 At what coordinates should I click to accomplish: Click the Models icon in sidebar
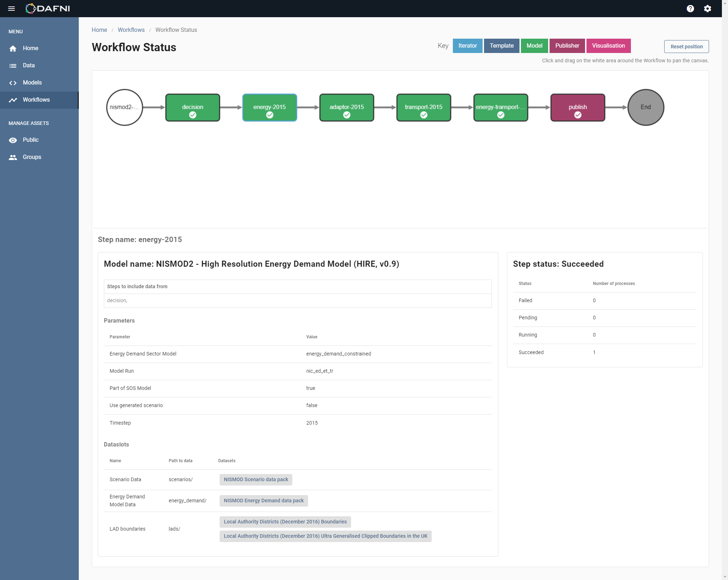tap(14, 82)
